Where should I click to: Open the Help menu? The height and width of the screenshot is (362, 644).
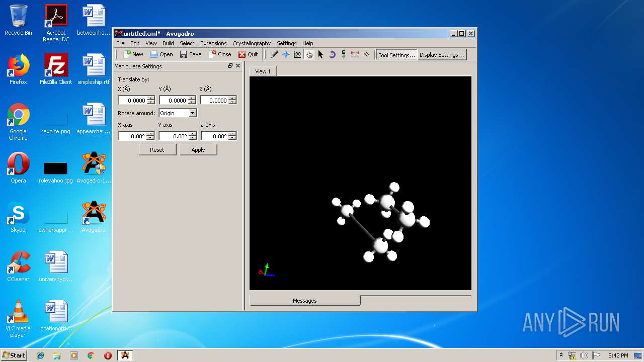point(307,43)
